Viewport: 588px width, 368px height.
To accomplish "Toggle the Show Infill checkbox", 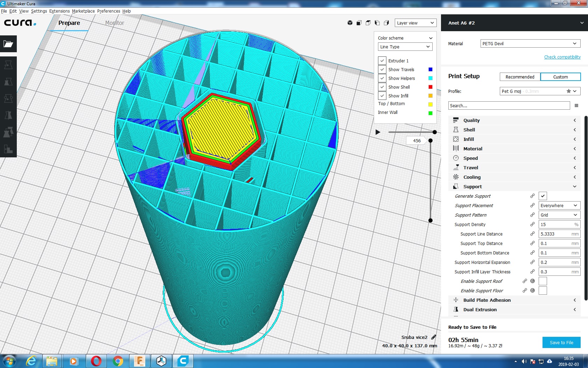I will tap(382, 96).
